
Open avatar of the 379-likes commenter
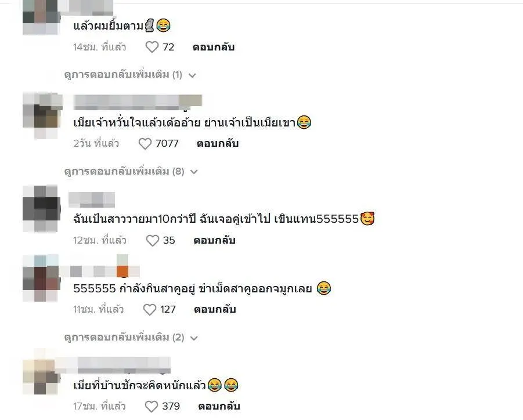click(x=42, y=372)
